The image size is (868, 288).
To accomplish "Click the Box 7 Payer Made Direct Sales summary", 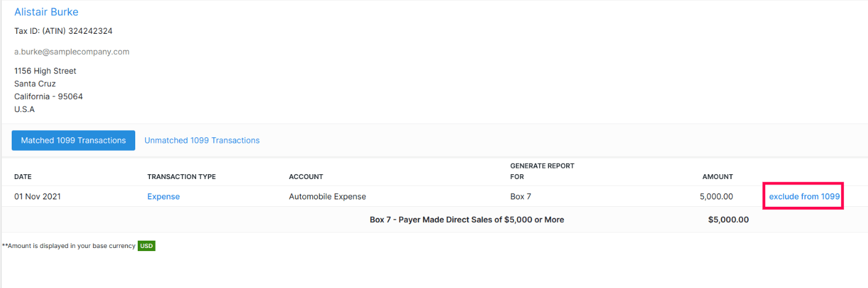I will tap(467, 220).
